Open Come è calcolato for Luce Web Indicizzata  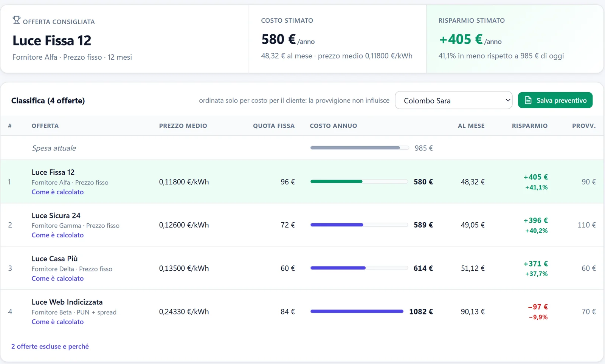coord(57,322)
